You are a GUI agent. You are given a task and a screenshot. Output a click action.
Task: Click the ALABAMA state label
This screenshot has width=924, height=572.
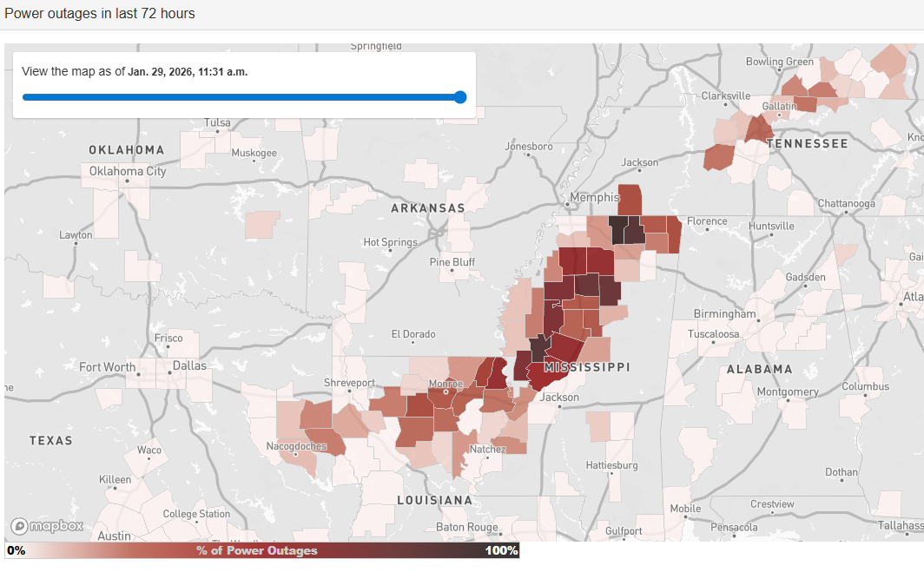[760, 369]
